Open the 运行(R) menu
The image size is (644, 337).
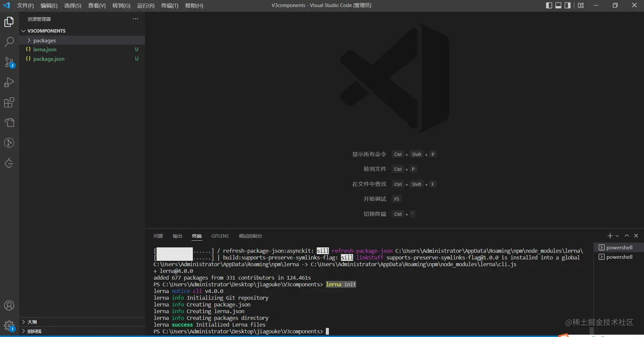click(146, 6)
